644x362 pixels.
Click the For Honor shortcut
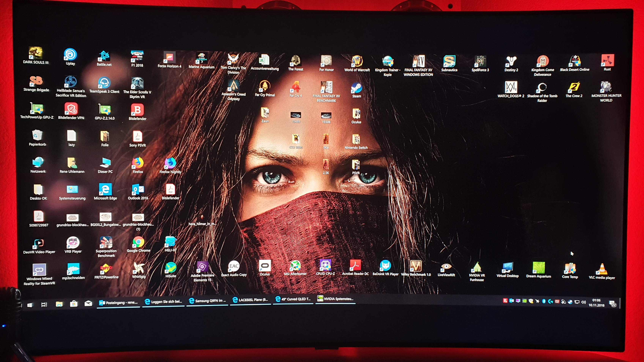tap(326, 63)
